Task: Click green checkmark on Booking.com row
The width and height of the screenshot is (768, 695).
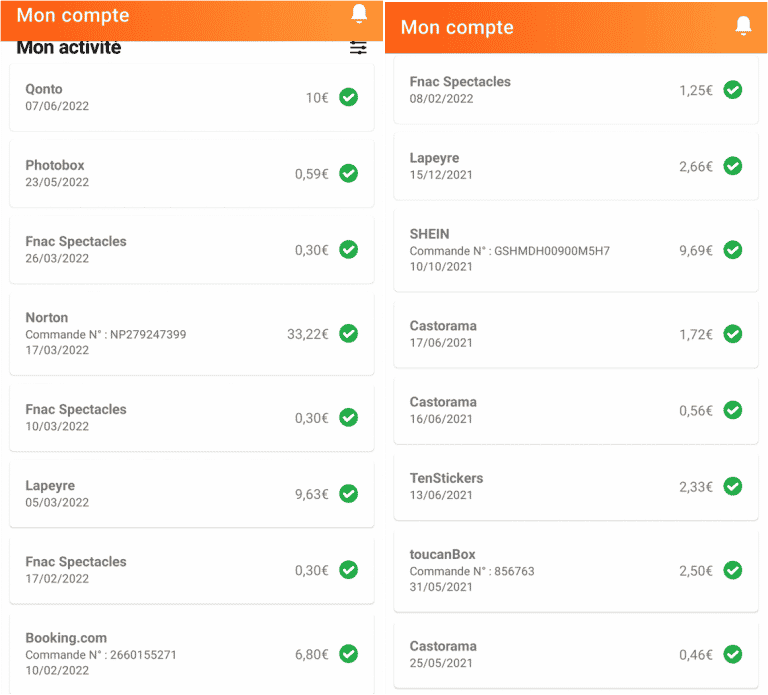Action: click(x=348, y=653)
